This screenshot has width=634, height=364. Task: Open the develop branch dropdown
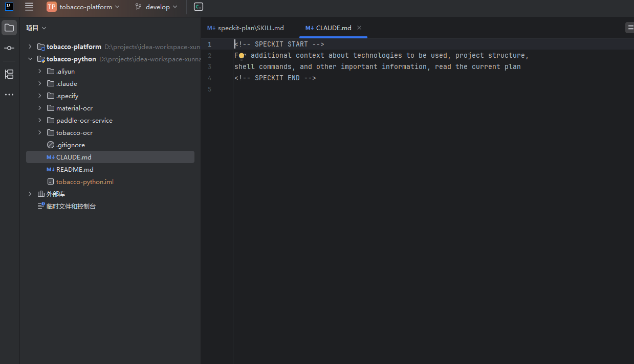coord(157,7)
